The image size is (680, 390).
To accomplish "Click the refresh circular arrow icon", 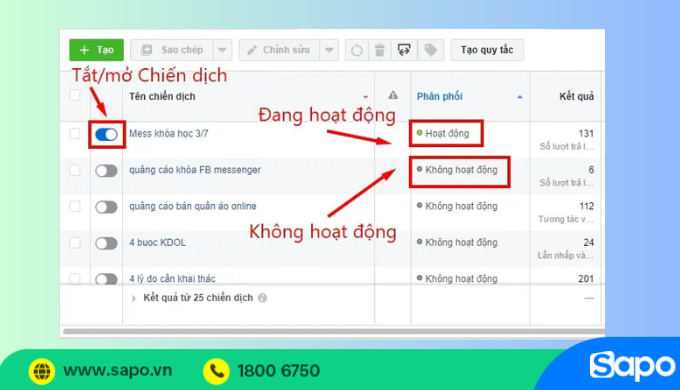I will point(357,50).
